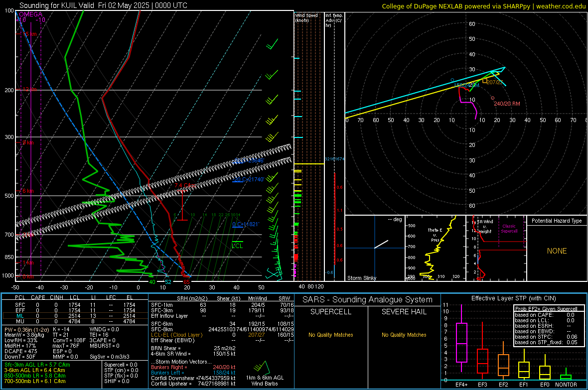Select the magenta OMEGA label
588x390 pixels.
point(31,14)
